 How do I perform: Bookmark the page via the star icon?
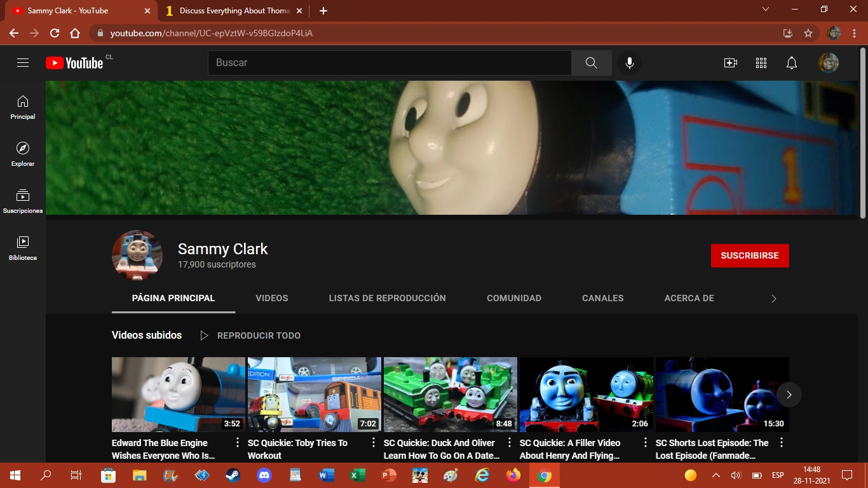point(808,33)
